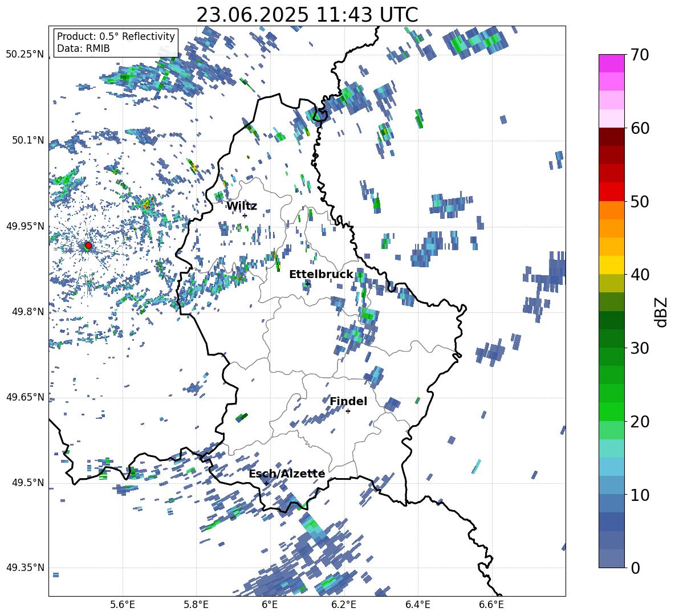Click the title 23.06.2025 11:43 UTC
Screen dimensions: 675x616
pyautogui.click(x=307, y=15)
